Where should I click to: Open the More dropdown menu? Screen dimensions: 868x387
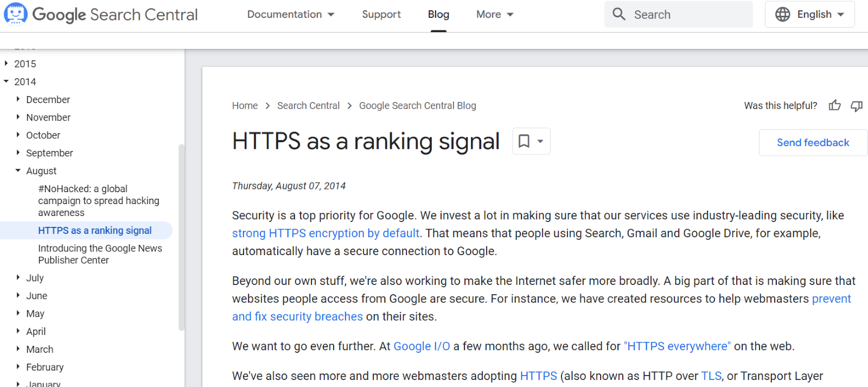point(495,14)
